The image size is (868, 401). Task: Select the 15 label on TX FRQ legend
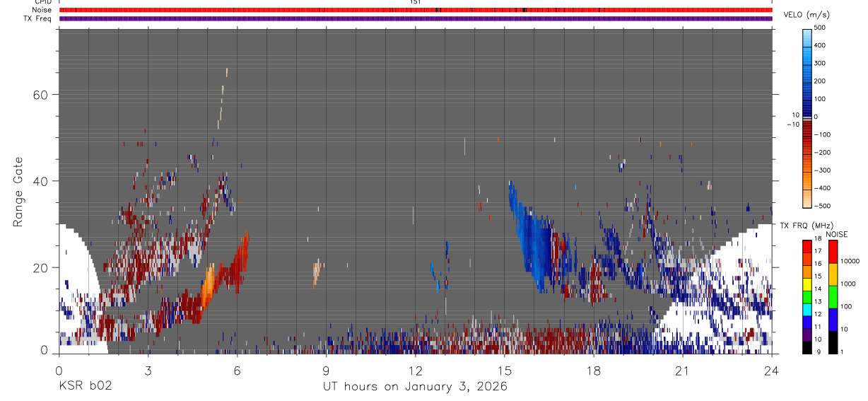[x=818, y=277]
